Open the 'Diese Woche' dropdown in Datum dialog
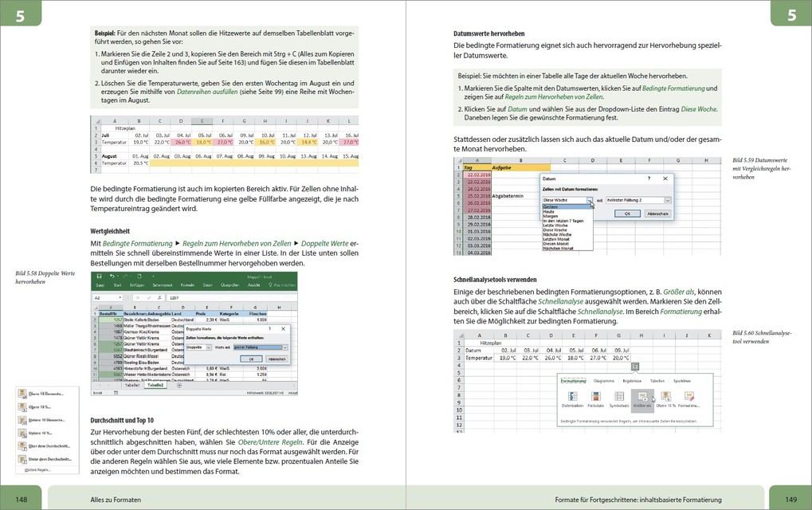This screenshot has width=812, height=510. [590, 200]
